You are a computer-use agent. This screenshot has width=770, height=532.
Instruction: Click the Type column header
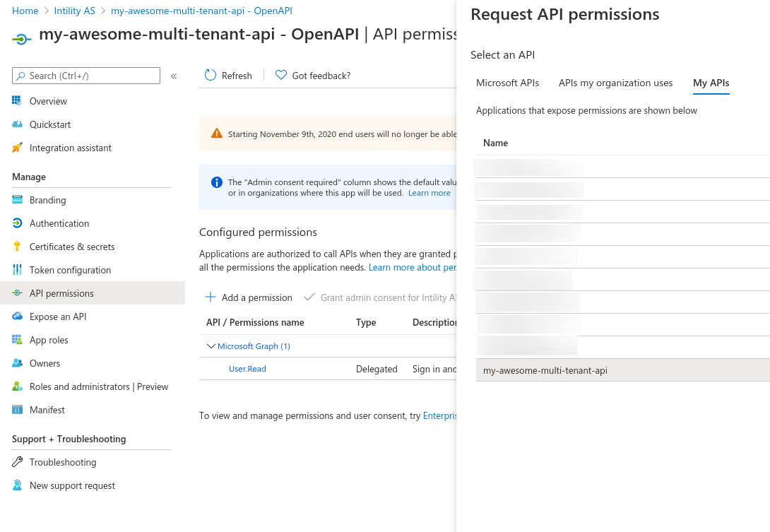(366, 322)
